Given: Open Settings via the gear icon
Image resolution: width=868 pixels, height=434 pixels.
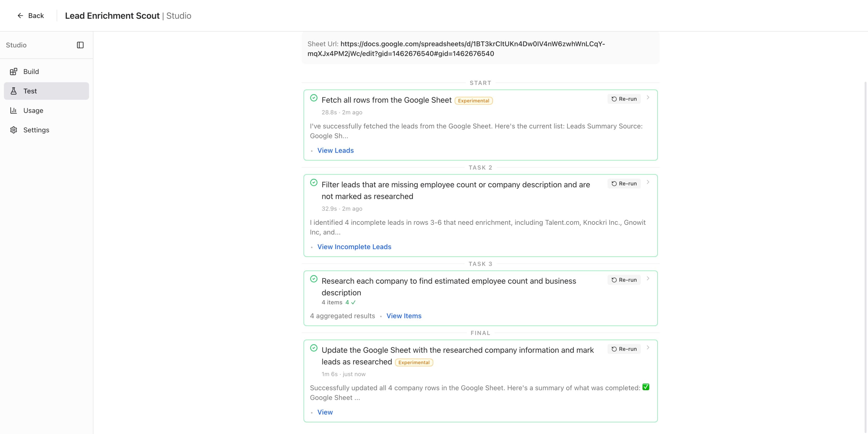Looking at the screenshot, I should coord(14,130).
